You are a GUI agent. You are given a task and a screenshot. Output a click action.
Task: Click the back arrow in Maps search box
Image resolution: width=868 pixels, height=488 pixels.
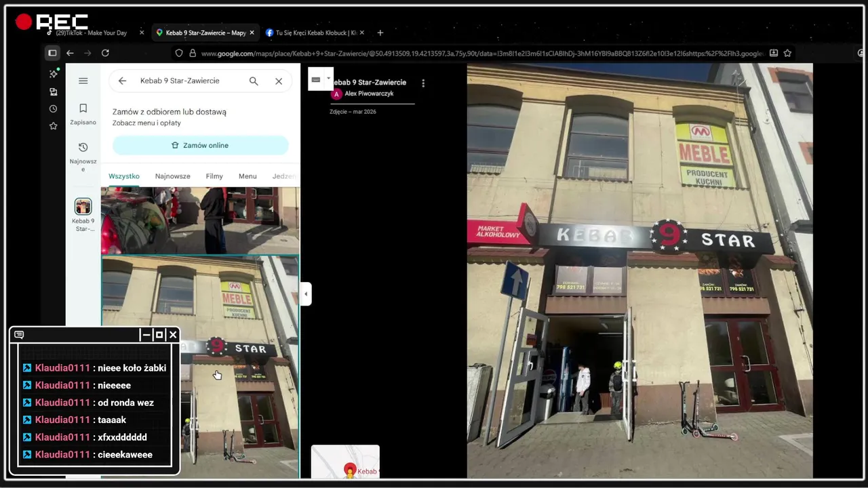point(122,81)
